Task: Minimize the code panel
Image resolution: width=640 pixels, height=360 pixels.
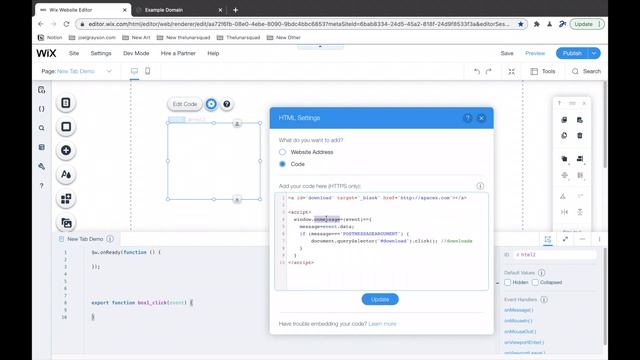Action: [x=582, y=239]
